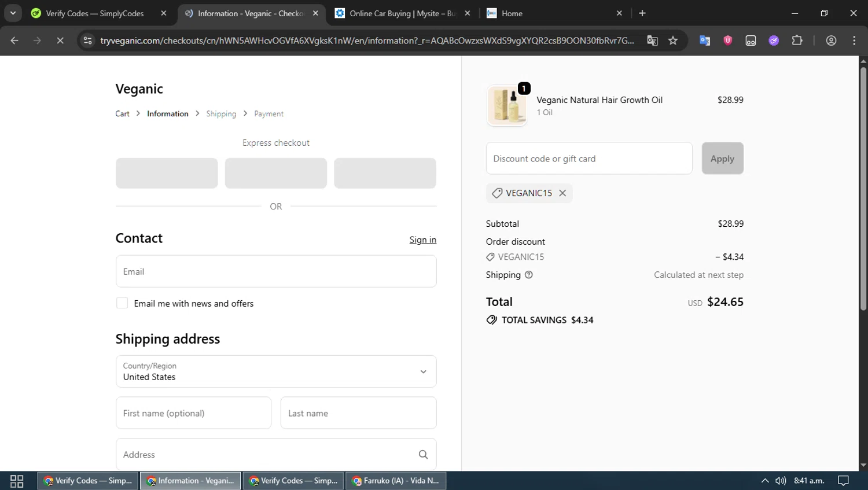Open the Chrome profile icon
The height and width of the screenshot is (490, 868).
point(831,40)
